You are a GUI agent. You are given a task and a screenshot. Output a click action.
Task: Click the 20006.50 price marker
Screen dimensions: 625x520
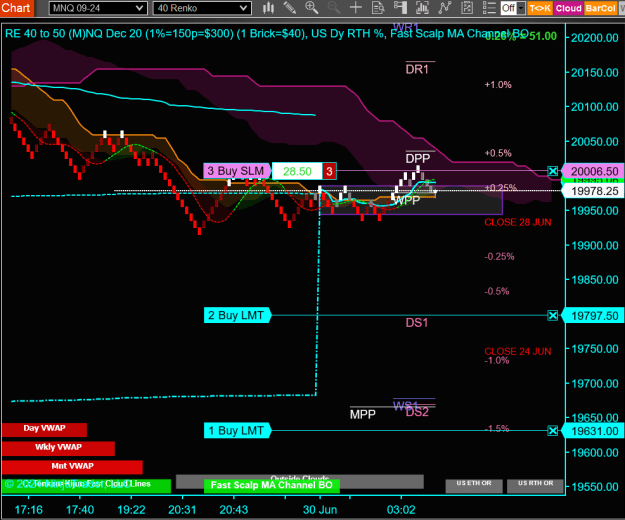point(594,171)
